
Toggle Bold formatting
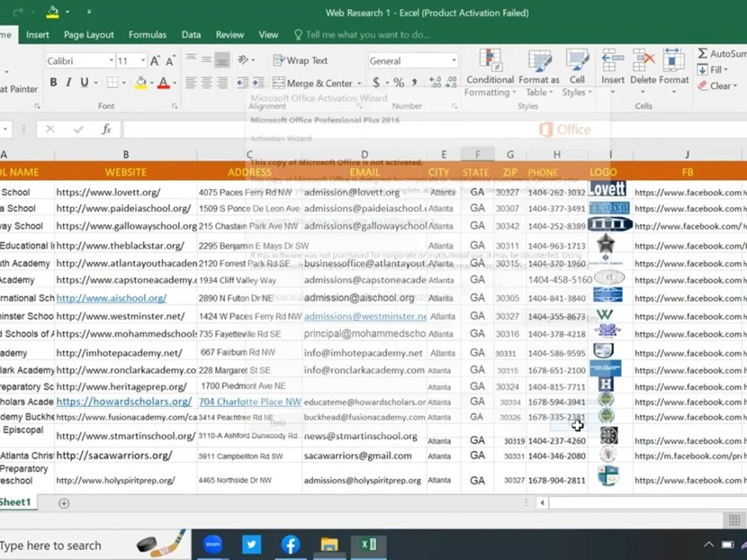53,82
